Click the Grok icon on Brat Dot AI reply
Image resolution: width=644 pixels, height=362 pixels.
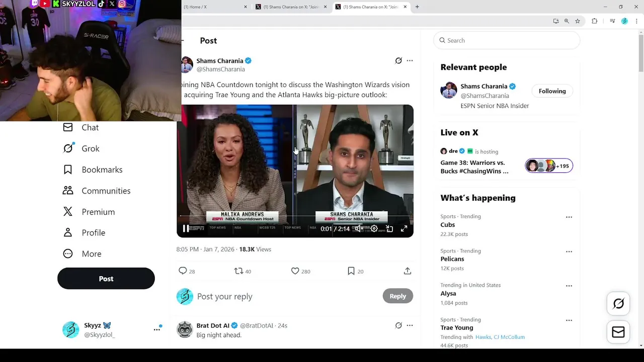pos(398,326)
